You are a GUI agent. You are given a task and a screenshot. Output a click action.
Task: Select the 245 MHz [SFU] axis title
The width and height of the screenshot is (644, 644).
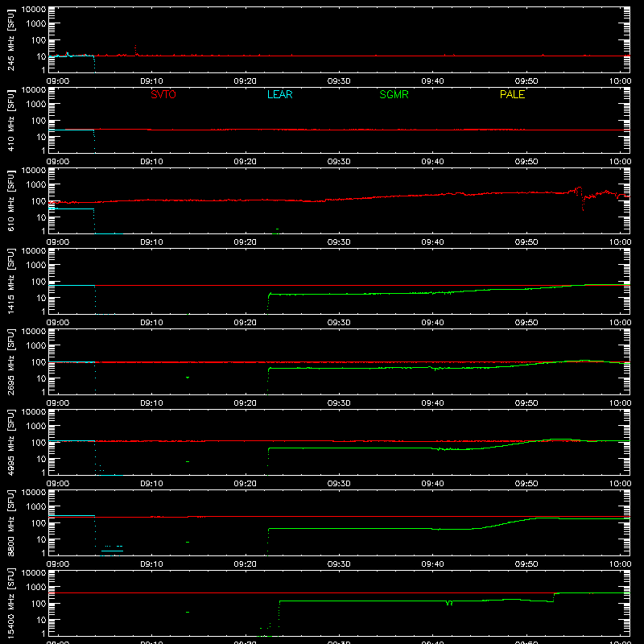(10, 39)
